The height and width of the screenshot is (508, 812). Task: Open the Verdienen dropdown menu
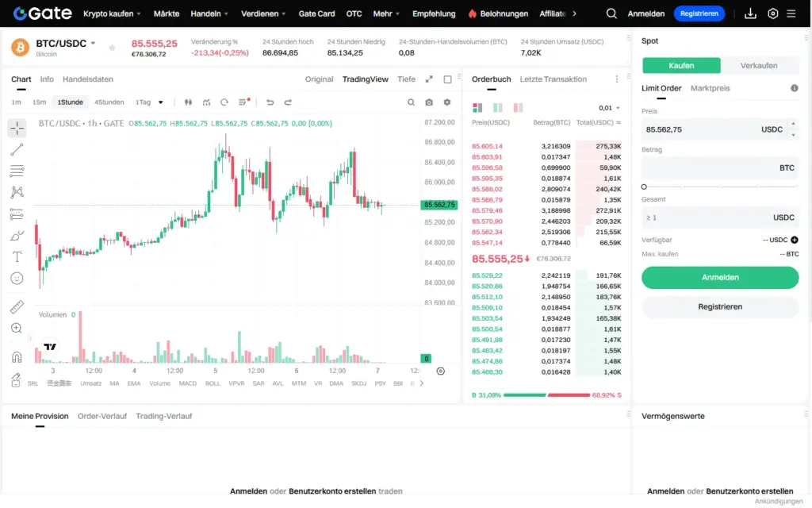click(263, 13)
